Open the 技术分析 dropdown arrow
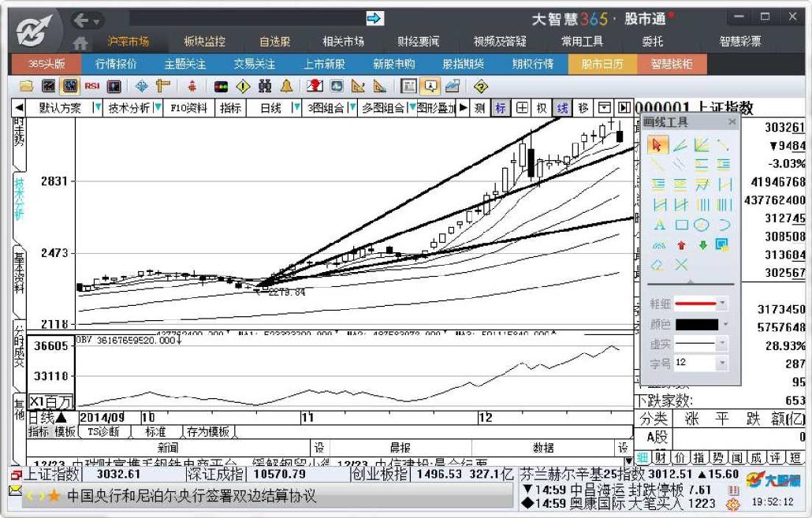Viewport: 812px width, 518px height. point(158,108)
